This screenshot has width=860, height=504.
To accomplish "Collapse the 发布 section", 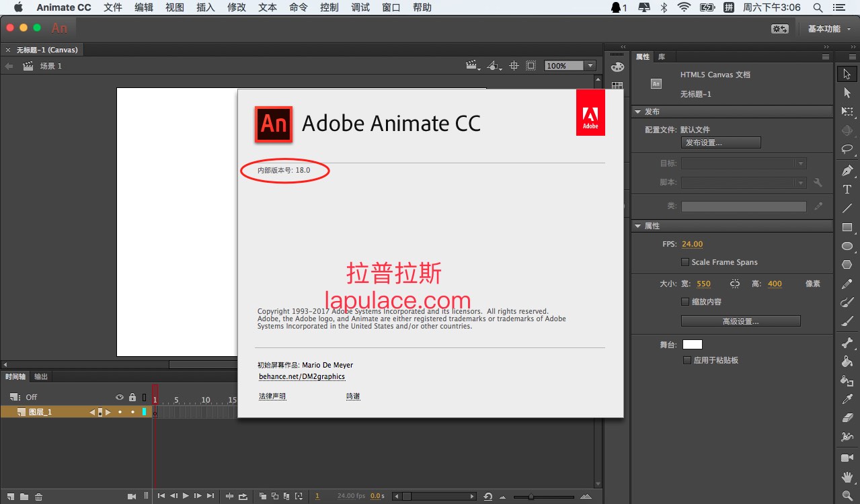I will coord(637,112).
